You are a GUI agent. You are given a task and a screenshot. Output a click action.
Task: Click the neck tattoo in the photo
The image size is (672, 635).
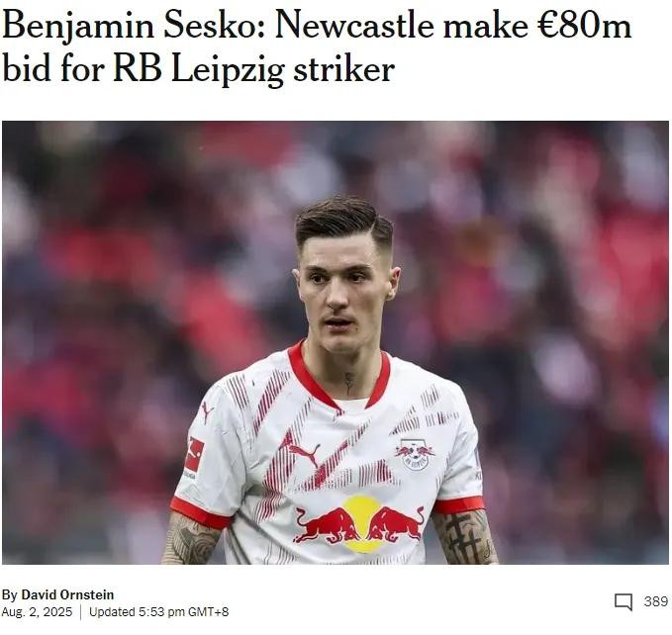pos(349,381)
